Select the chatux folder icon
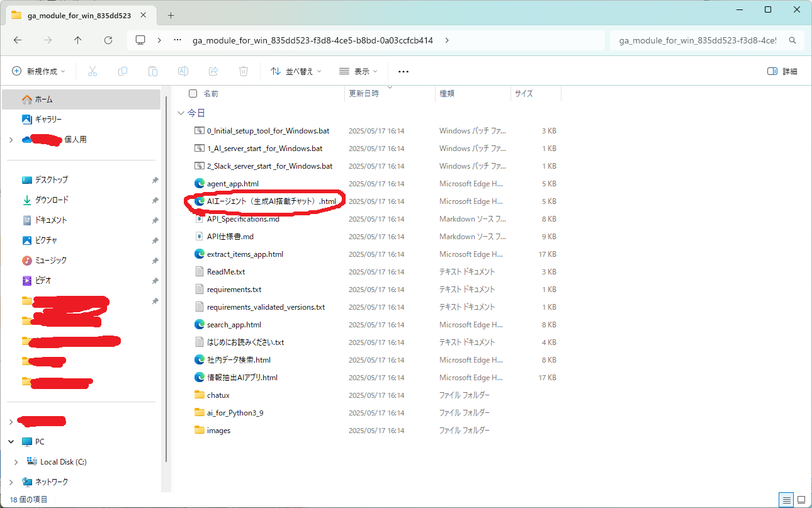Image resolution: width=812 pixels, height=508 pixels. pos(200,395)
